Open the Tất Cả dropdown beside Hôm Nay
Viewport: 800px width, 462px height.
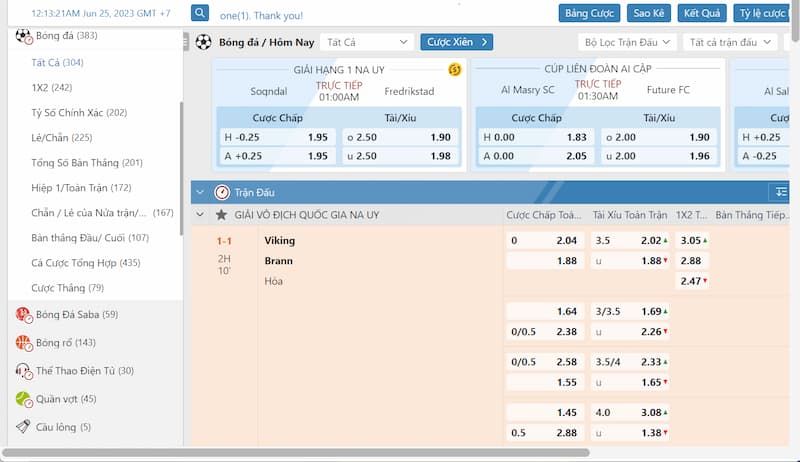pyautogui.click(x=364, y=42)
